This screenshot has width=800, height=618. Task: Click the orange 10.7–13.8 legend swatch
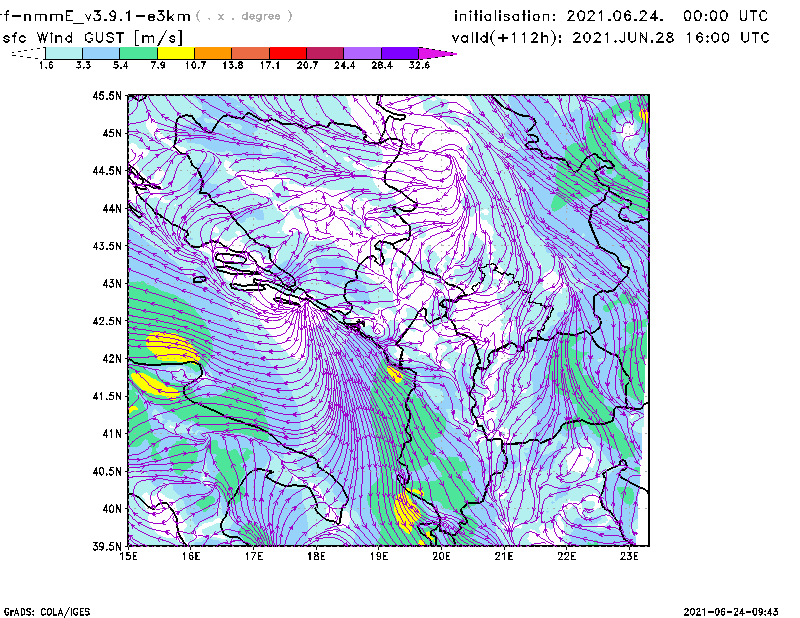click(213, 53)
